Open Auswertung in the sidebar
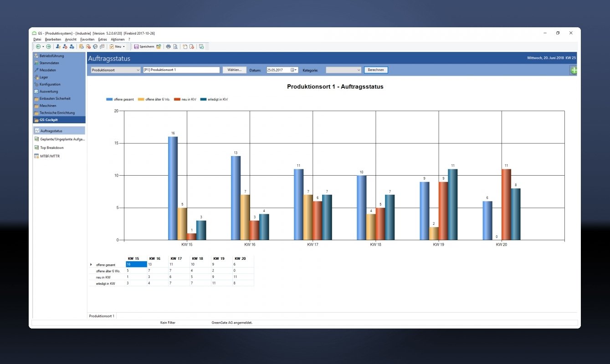The image size is (610, 364). (59, 91)
